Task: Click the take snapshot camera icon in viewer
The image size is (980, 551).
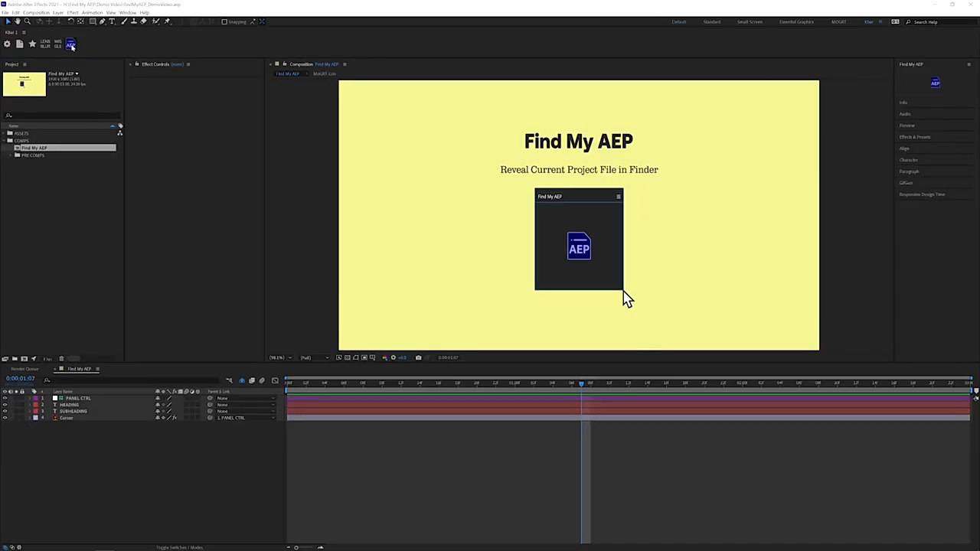Action: click(x=418, y=357)
